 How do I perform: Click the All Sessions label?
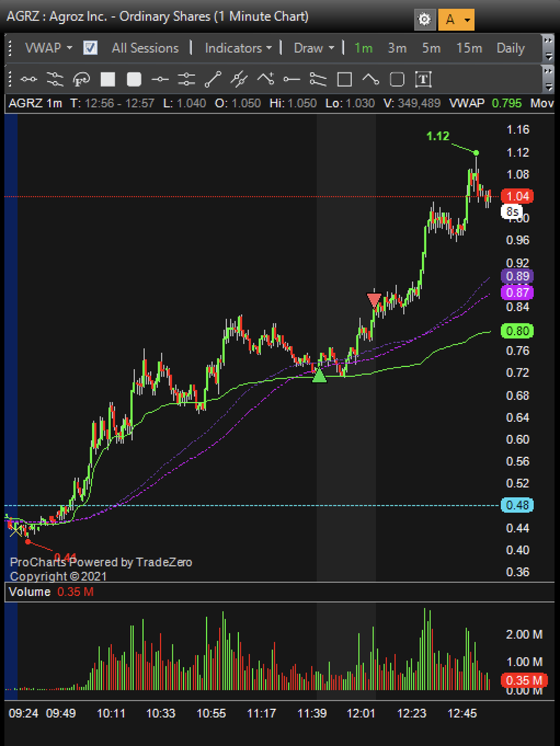pos(145,48)
